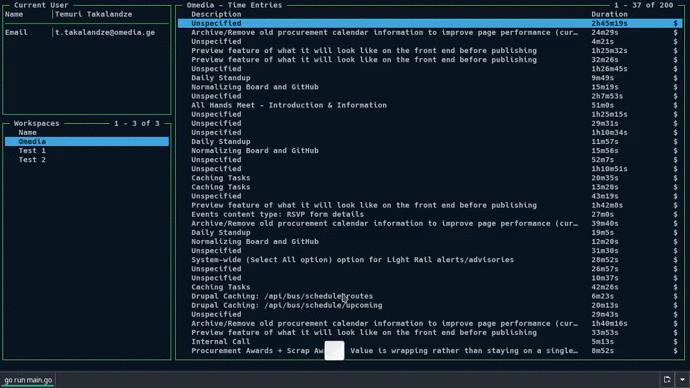
Task: Select the Preview feature entry lasting 32m26s
Action: click(x=430, y=59)
